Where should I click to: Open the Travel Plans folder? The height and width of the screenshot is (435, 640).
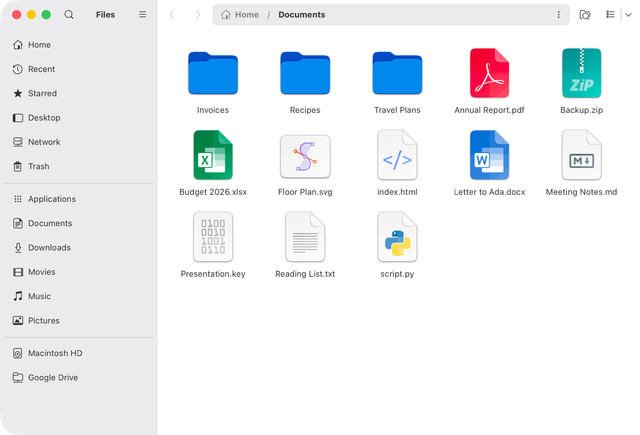point(397,73)
